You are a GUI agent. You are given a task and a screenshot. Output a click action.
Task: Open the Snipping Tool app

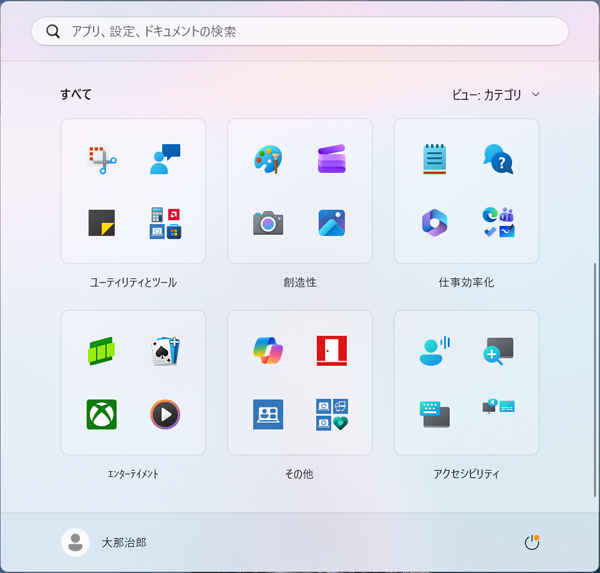click(101, 159)
